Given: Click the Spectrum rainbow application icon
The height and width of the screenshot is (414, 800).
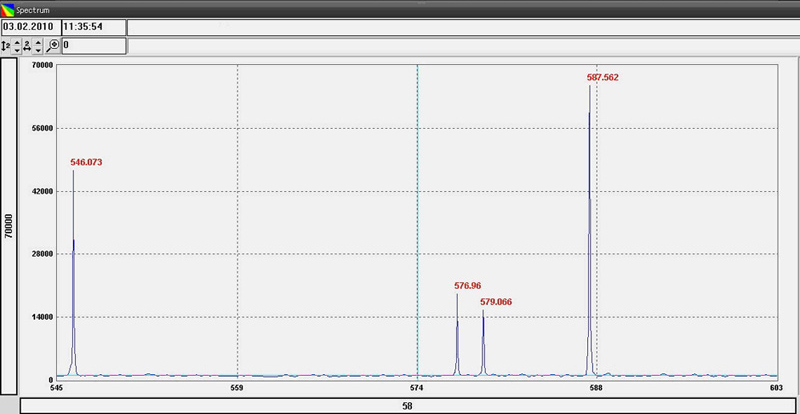Looking at the screenshot, I should click(9, 8).
